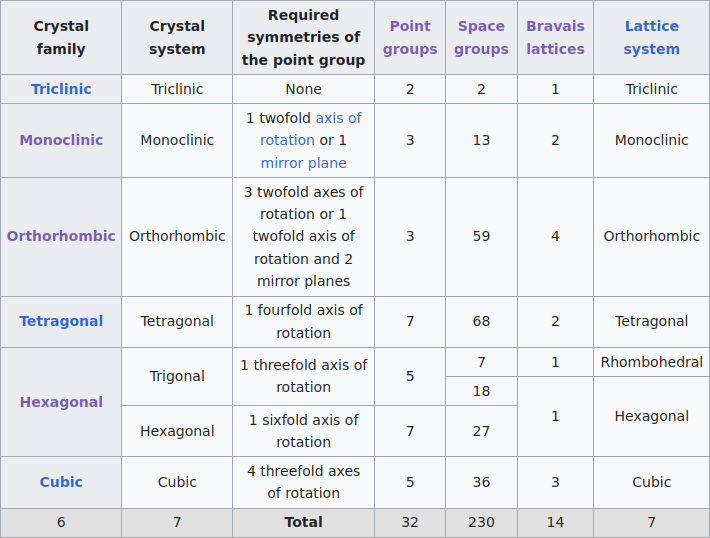Select the Trigonal crystal system cell
710x538 pixels.
point(177,376)
